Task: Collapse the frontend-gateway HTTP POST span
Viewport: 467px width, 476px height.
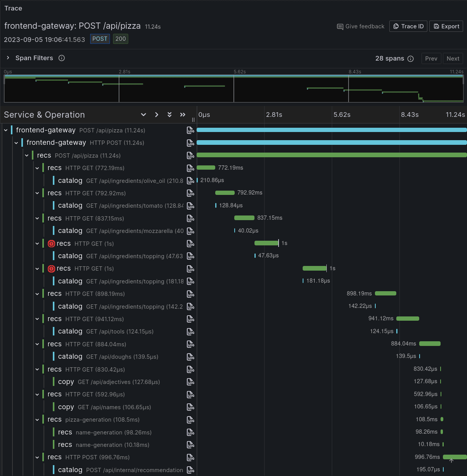Action: point(16,142)
